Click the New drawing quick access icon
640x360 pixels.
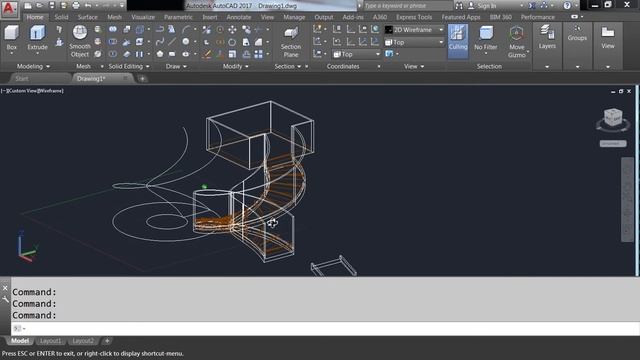click(x=28, y=6)
